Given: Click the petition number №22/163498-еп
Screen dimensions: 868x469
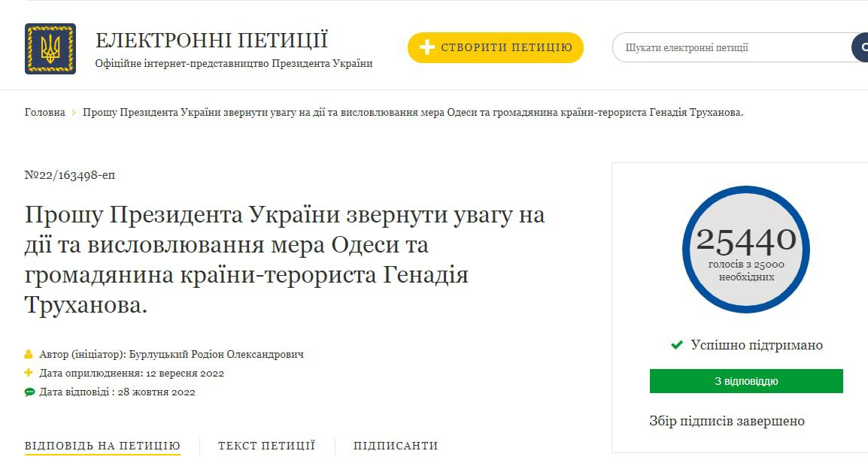Looking at the screenshot, I should click(x=70, y=175).
